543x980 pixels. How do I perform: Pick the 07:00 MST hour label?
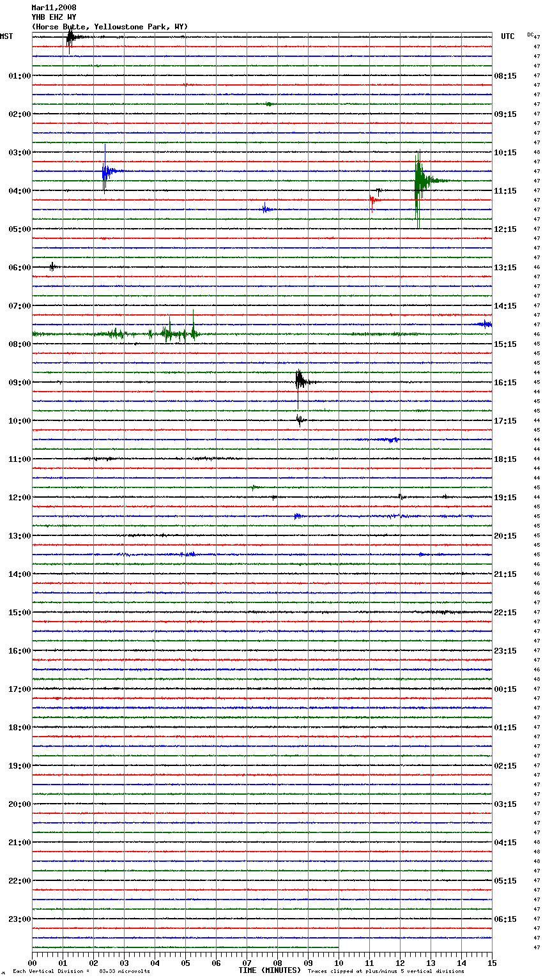click(20, 306)
